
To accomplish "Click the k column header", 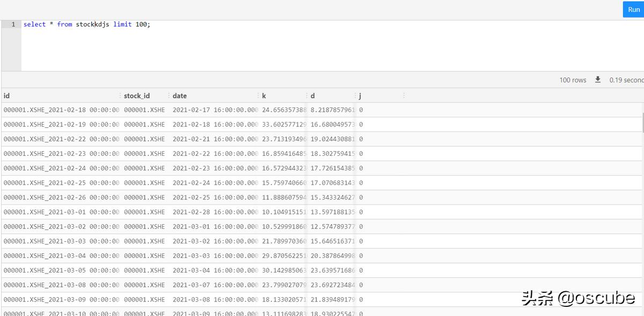I will tap(264, 96).
